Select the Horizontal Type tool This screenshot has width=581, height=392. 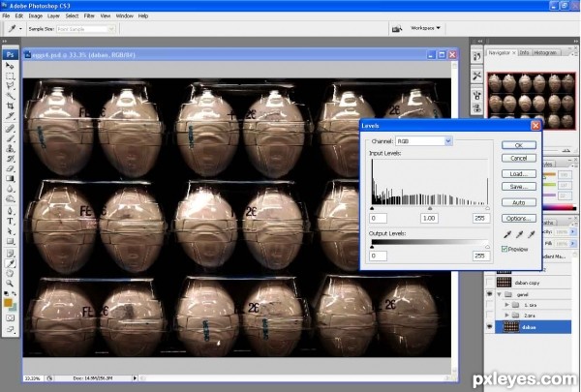point(10,222)
